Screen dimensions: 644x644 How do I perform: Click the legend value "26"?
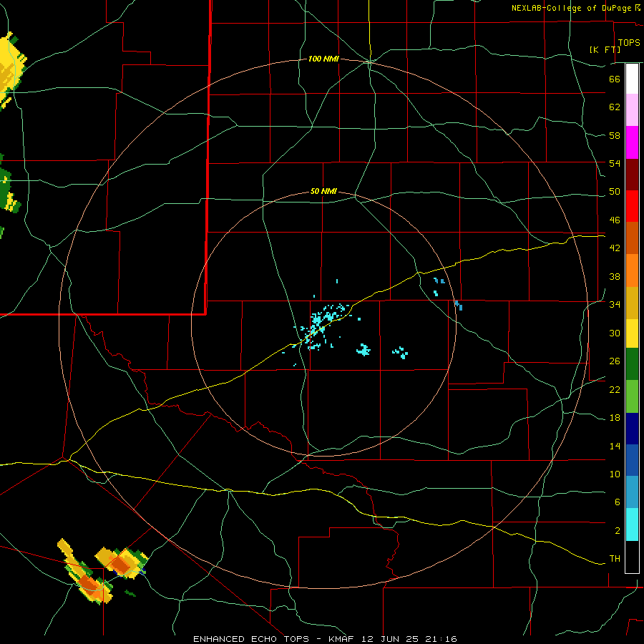[x=615, y=361]
